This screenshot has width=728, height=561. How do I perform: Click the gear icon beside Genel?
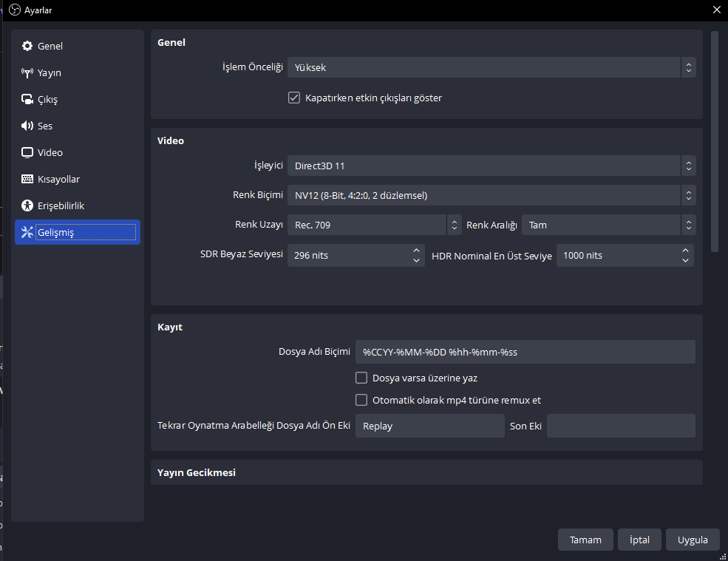(x=27, y=47)
